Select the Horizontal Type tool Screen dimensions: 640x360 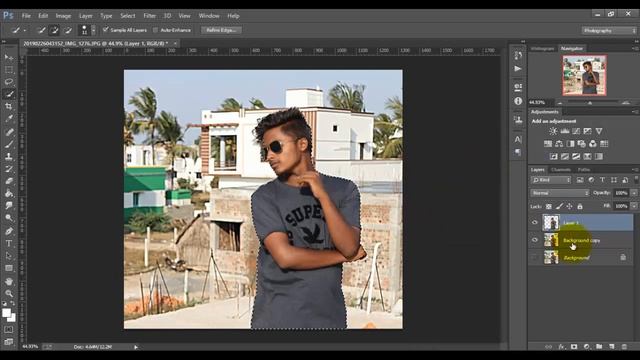(x=9, y=244)
